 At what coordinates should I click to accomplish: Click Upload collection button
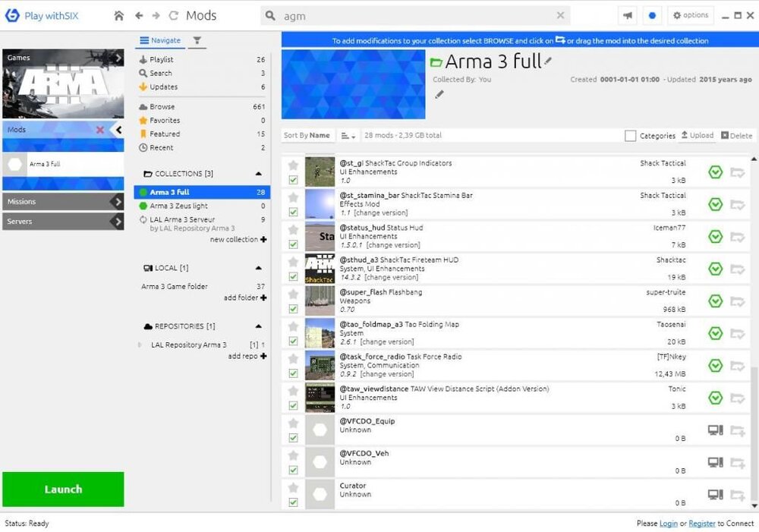[697, 136]
